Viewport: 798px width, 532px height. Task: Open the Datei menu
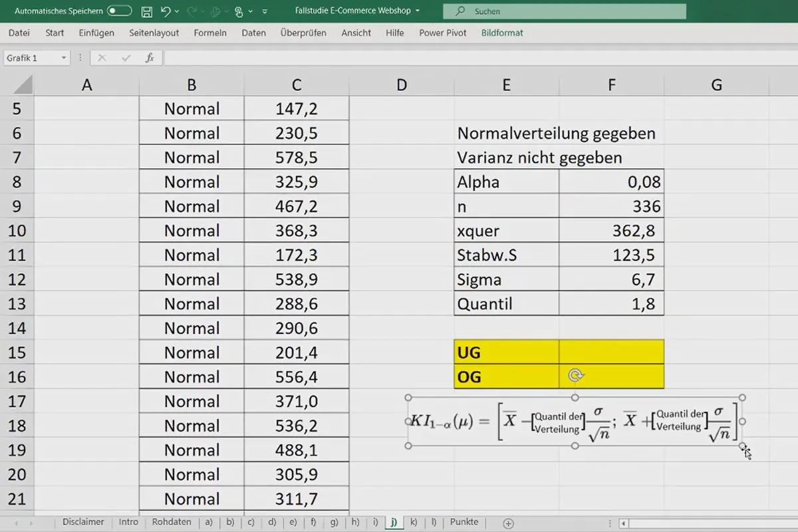19,33
